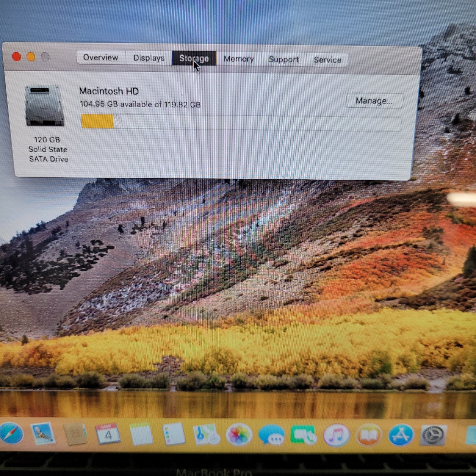This screenshot has width=476, height=476.
Task: Open System Preferences gear icon
Action: coord(433,435)
